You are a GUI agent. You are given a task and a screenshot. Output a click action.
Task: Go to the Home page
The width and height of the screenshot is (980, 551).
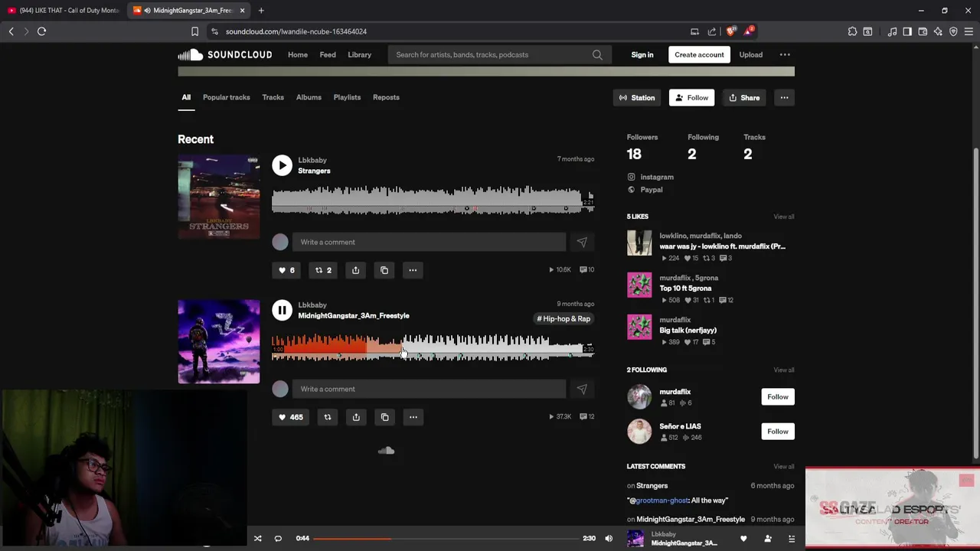coord(298,54)
